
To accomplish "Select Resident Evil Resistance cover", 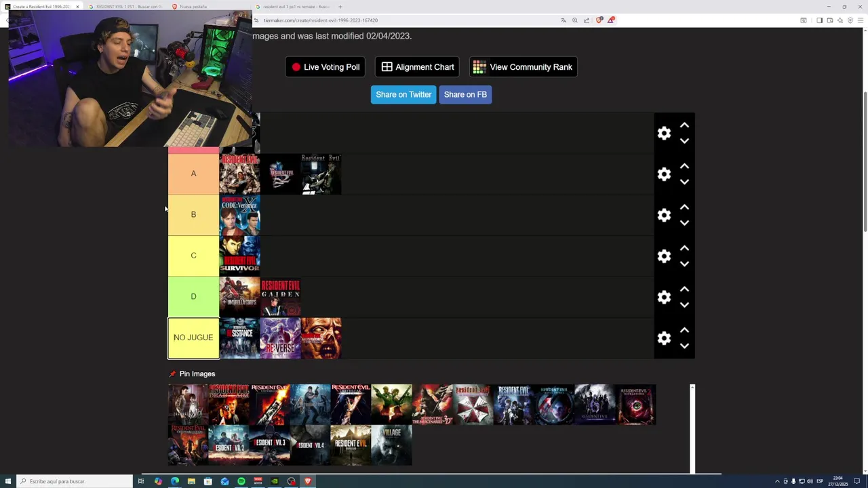I will (239, 338).
